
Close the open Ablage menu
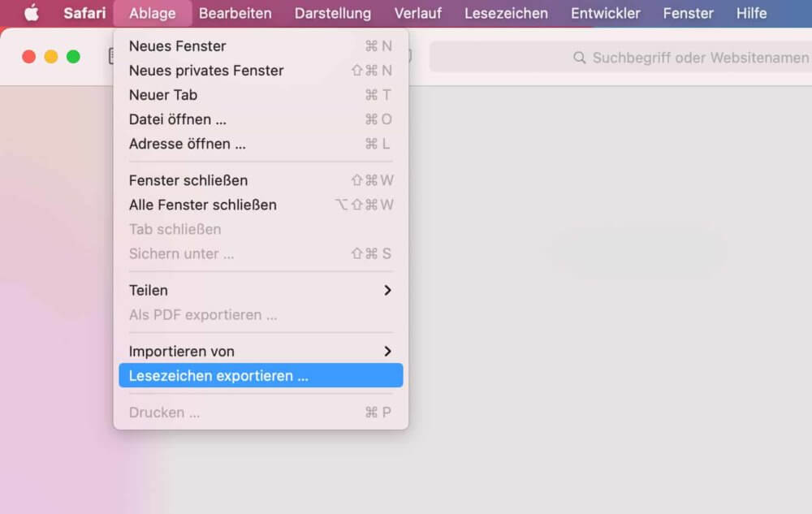153,13
